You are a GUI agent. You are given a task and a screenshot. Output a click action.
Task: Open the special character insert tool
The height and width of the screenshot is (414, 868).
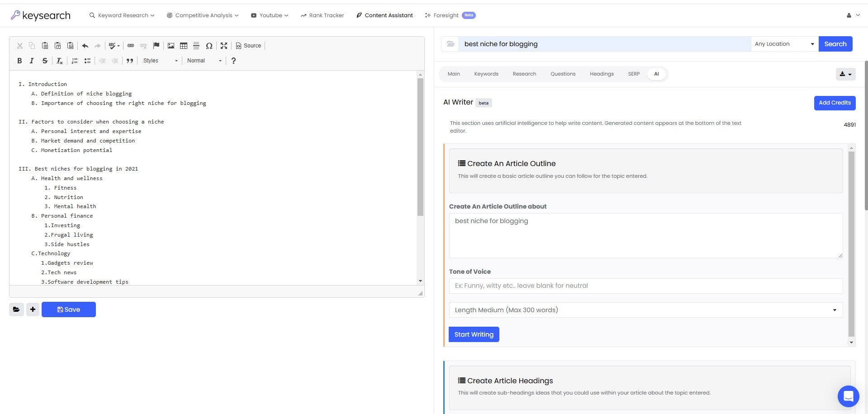tap(209, 45)
